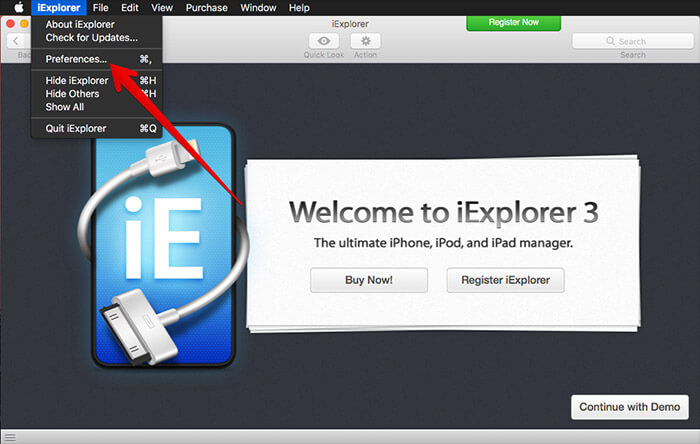Image resolution: width=700 pixels, height=444 pixels.
Task: Click the iExplorer logo image
Action: click(x=163, y=245)
